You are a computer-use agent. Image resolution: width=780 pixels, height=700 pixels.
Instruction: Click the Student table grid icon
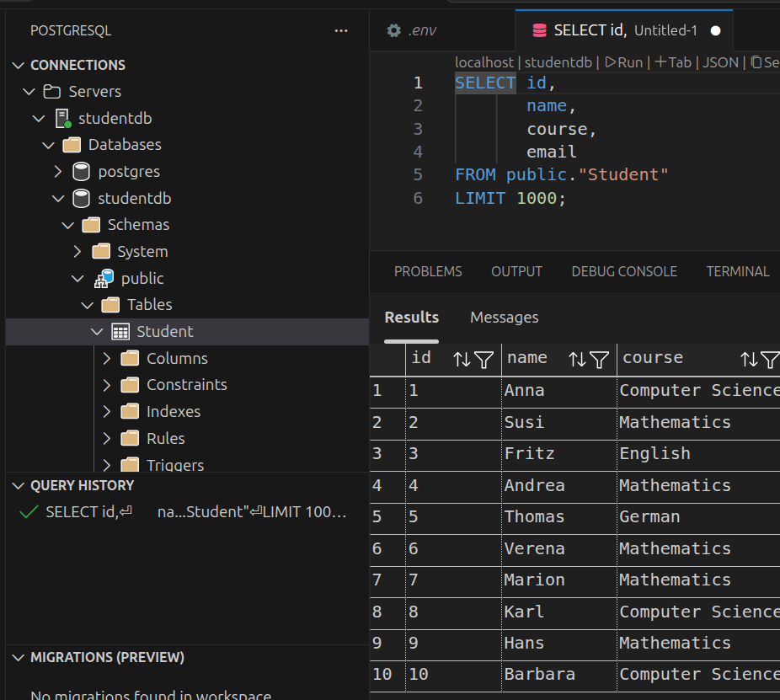(120, 332)
